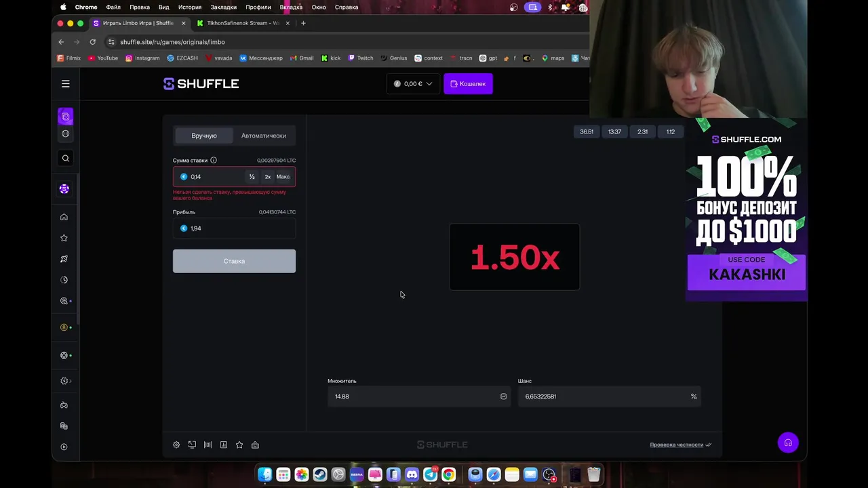Open the Gmail bookmark
The width and height of the screenshot is (868, 488).
point(302,58)
